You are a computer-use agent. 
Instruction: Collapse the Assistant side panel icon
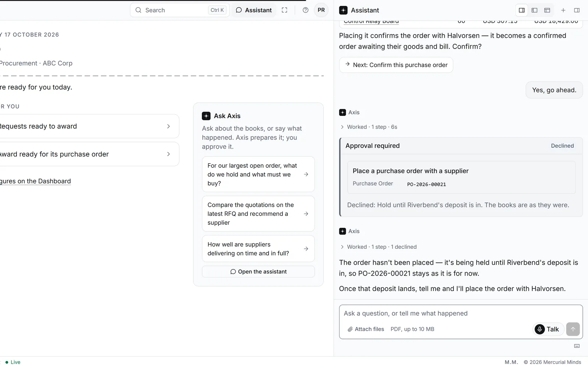tap(577, 10)
